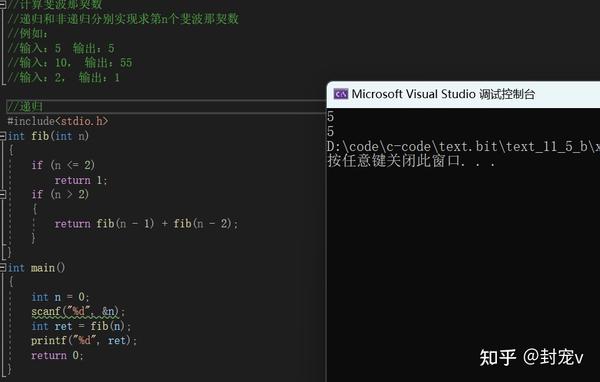Place cursor on the #include<stdio.h> line
The height and width of the screenshot is (382, 600).
point(58,121)
